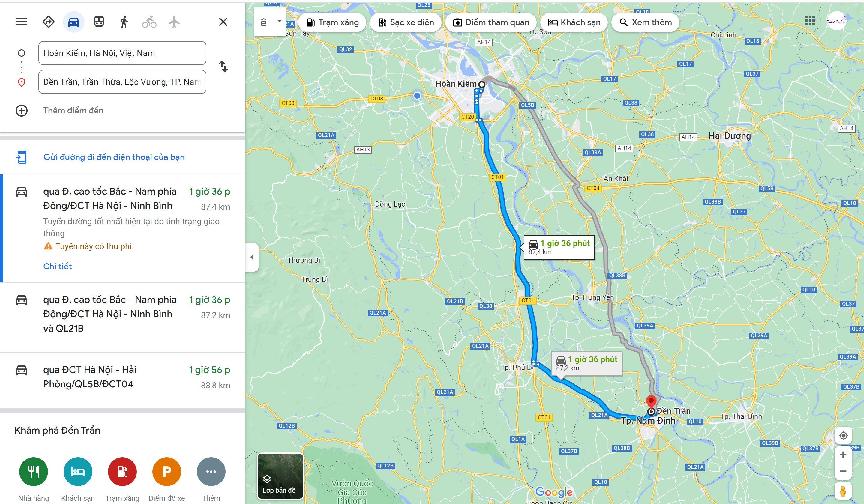864x504 pixels.
Task: Select the best-route directions mode icon
Action: click(x=48, y=22)
